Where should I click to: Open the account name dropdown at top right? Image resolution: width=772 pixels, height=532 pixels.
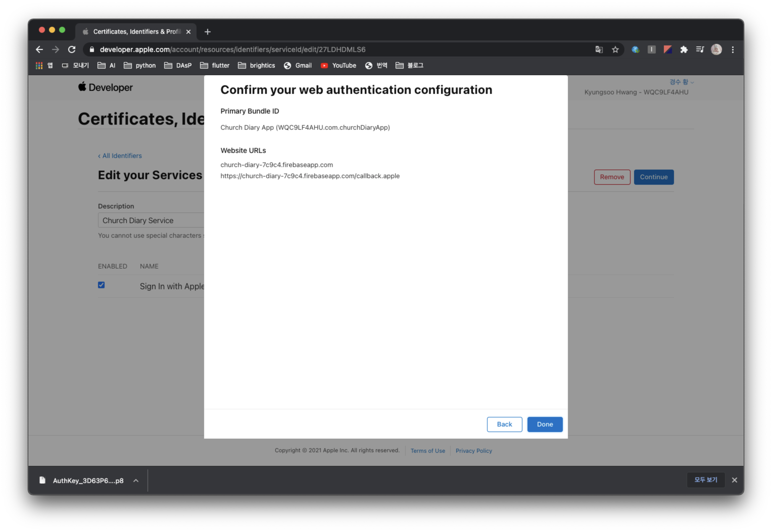[681, 82]
